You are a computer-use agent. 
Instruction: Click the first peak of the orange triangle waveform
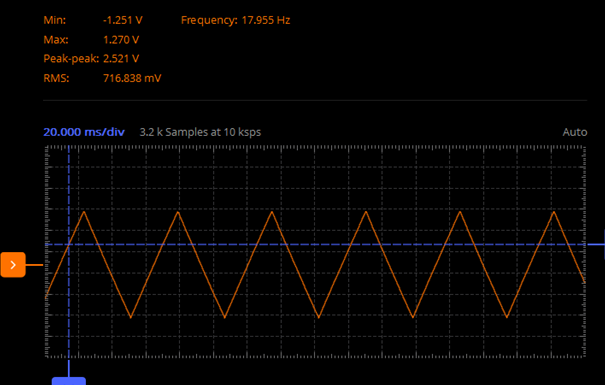coord(84,212)
